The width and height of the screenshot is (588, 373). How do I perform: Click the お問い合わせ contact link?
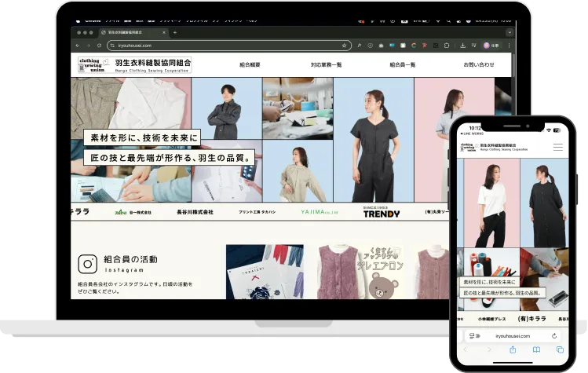pos(478,64)
